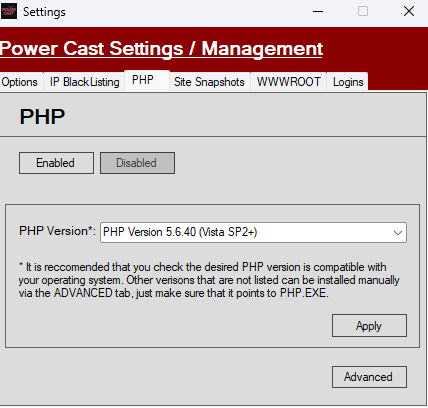Viewport: 428px width, 408px height.
Task: Switch to the Logins tab
Action: click(348, 82)
